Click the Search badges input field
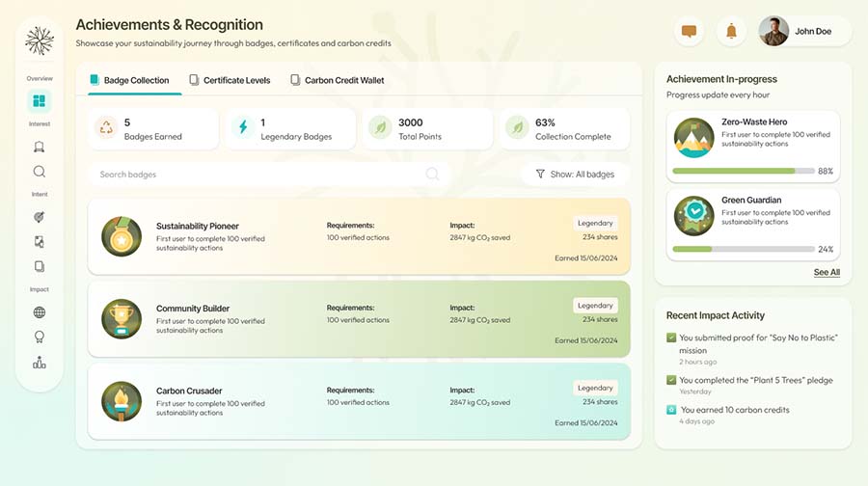The image size is (868, 486). click(260, 175)
